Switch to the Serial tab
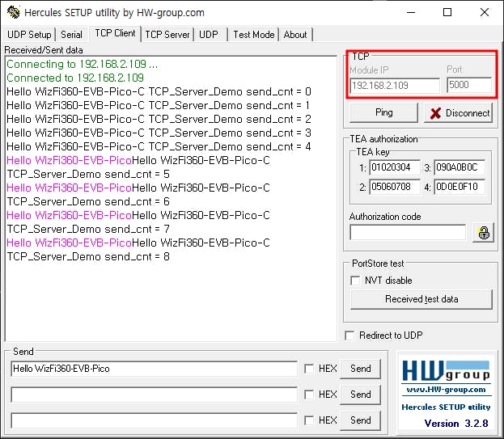Screen dimensions: 504x439 coord(71,35)
